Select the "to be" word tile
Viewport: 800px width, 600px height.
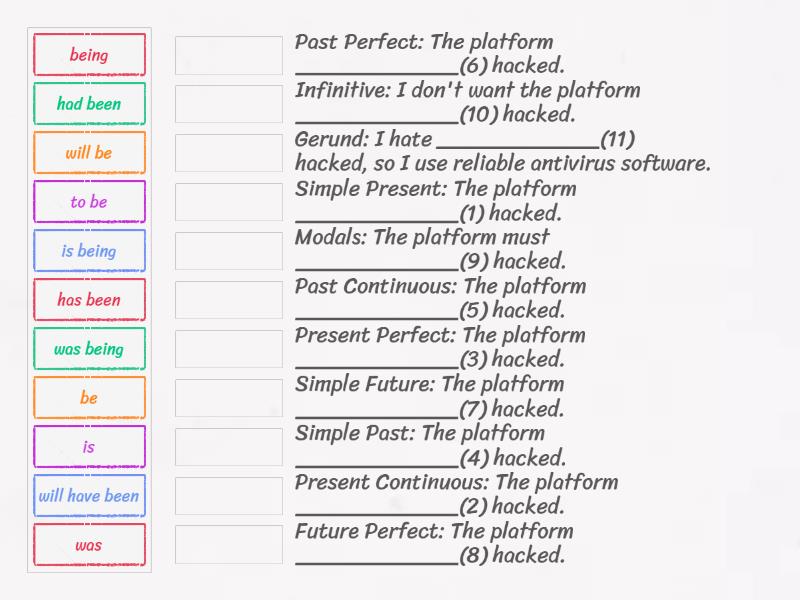[89, 202]
